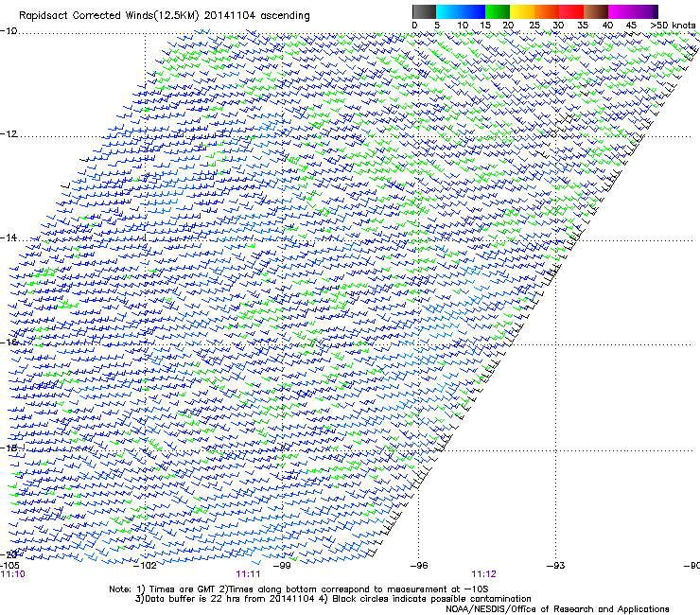This screenshot has height=615, width=700.
Task: Click the '20' tick label on the color legend
Action: click(x=508, y=26)
